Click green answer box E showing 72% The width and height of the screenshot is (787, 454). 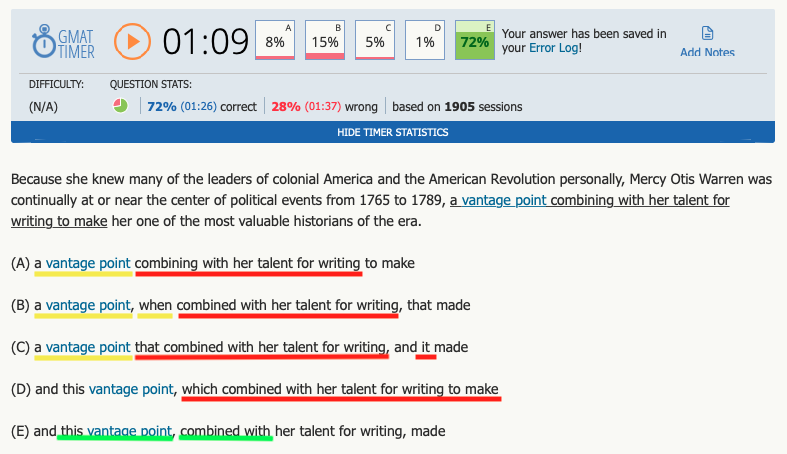(474, 41)
